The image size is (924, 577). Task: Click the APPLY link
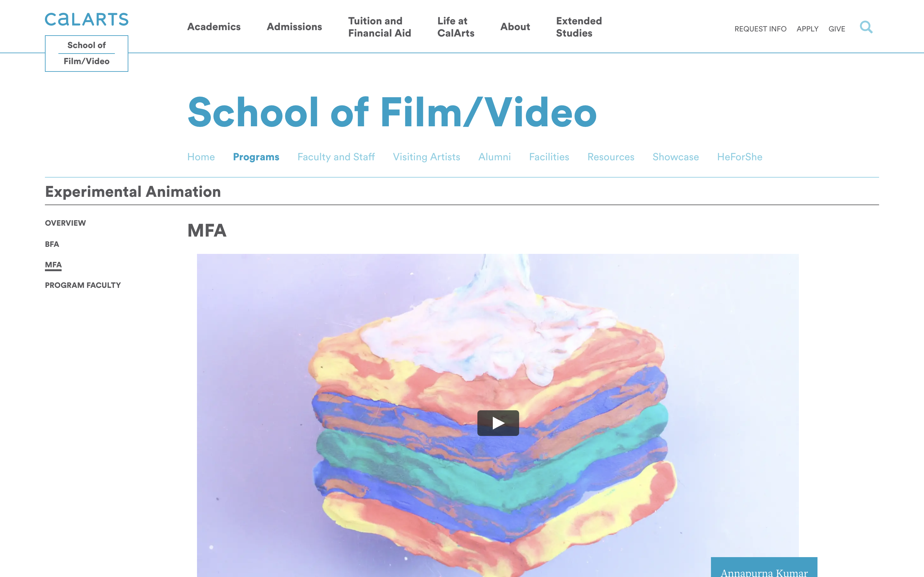click(807, 29)
